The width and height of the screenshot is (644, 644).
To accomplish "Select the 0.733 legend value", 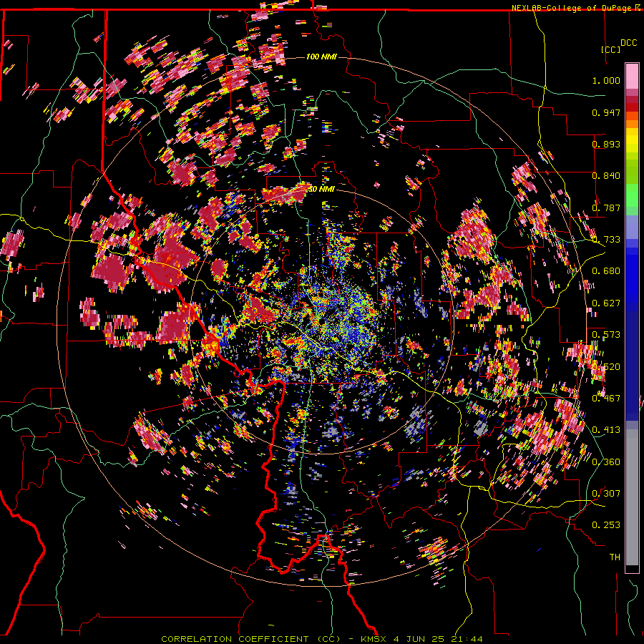I will pos(606,240).
